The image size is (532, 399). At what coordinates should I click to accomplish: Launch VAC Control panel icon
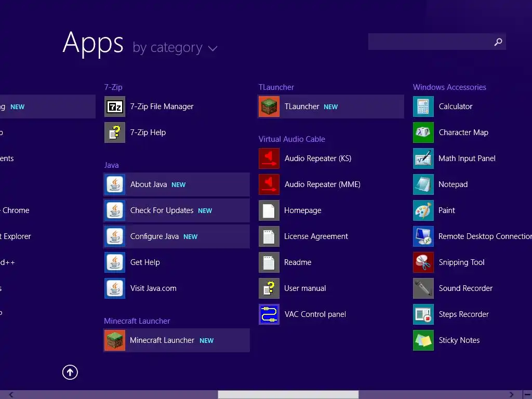coord(269,314)
